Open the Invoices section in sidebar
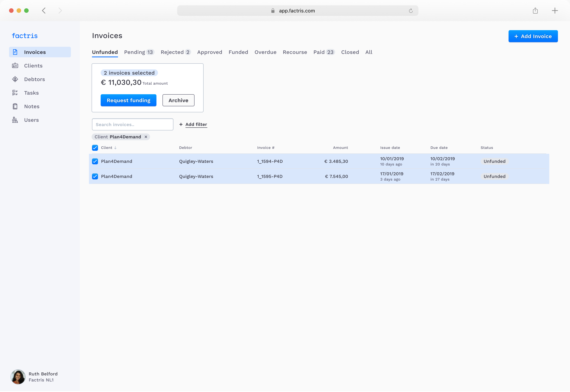 coord(35,52)
